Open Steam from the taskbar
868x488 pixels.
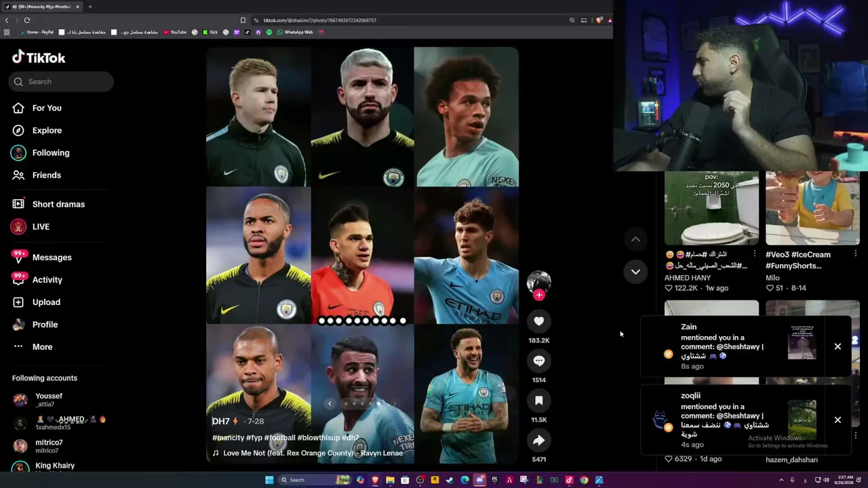tap(450, 480)
